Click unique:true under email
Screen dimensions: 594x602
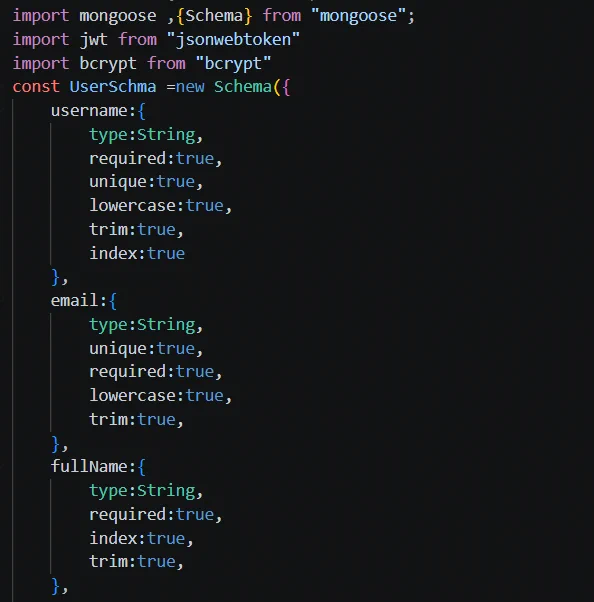click(x=142, y=349)
